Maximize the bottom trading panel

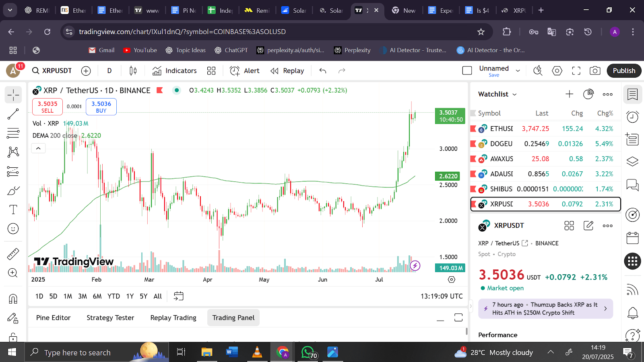tap(458, 318)
